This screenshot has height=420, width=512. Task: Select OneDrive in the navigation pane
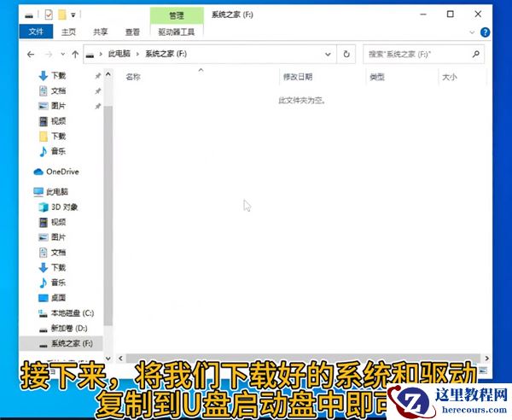point(62,172)
